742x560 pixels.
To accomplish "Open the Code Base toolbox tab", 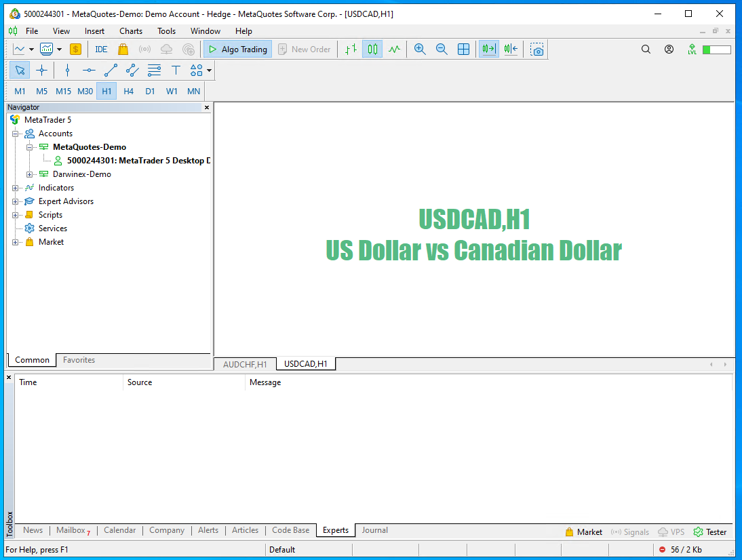I will (290, 530).
